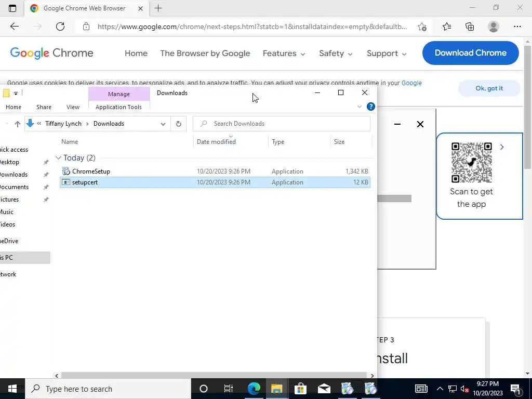Expand the File Explorer ribbon chevron
Screen dimensions: 532x399
tap(360, 107)
